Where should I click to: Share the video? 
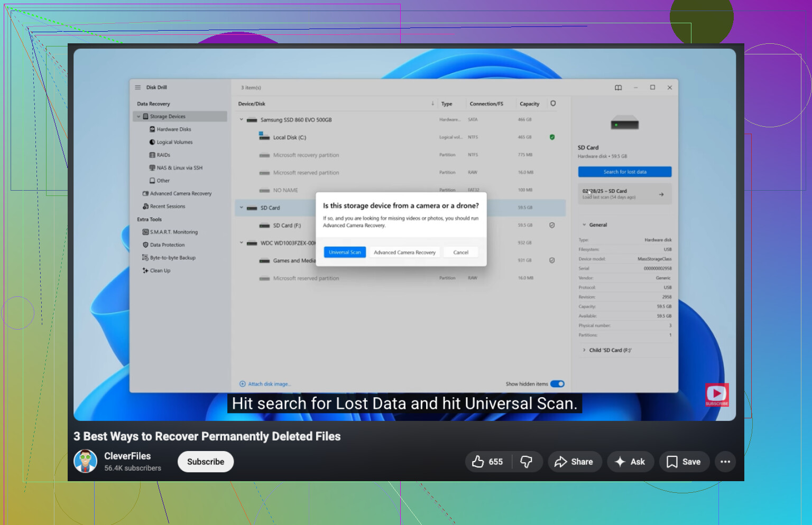coord(575,462)
